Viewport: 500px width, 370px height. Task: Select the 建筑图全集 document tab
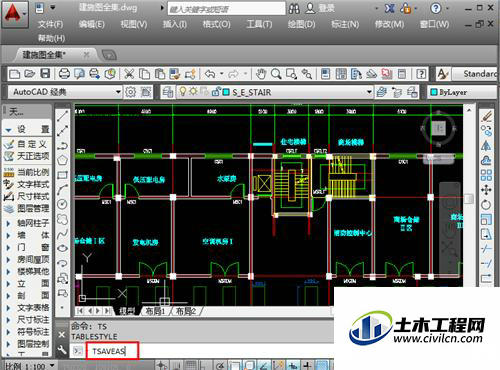point(44,55)
